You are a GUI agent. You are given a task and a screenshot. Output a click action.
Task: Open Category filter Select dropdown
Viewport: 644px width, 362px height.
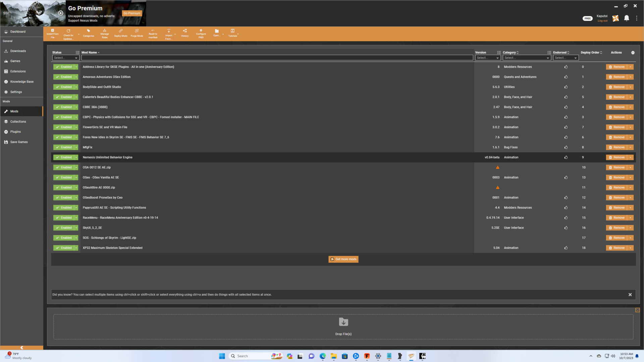tap(527, 58)
